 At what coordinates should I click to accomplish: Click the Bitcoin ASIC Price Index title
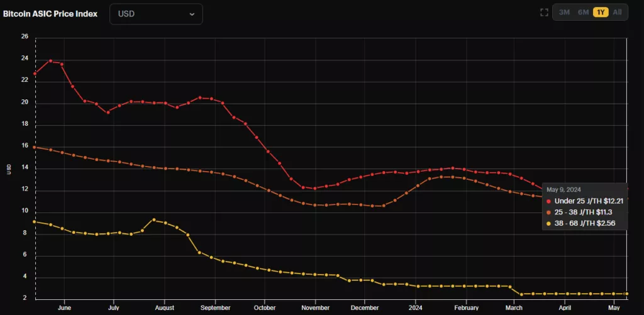(50, 14)
